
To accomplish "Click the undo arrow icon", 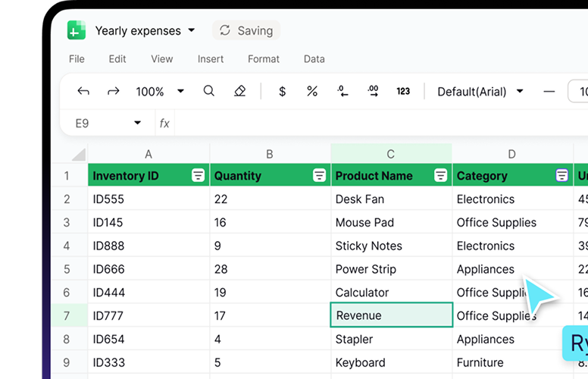I will click(83, 92).
